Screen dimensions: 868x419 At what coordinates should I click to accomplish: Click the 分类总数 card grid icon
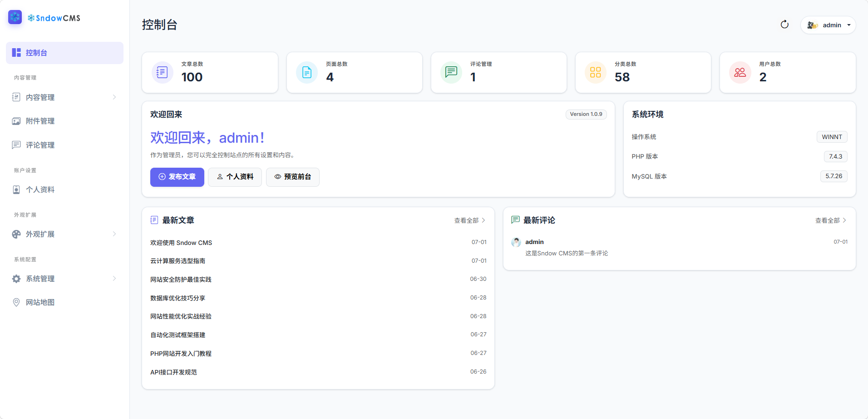point(596,72)
